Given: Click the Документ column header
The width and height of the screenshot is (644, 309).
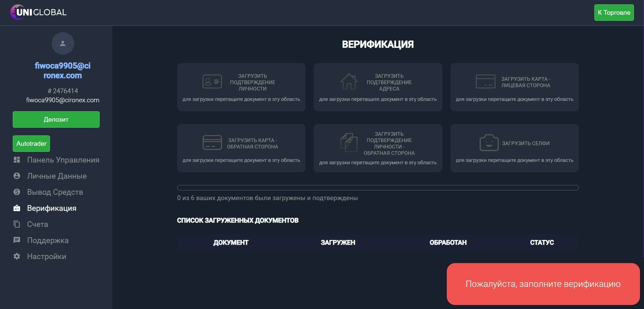Looking at the screenshot, I should [x=231, y=242].
